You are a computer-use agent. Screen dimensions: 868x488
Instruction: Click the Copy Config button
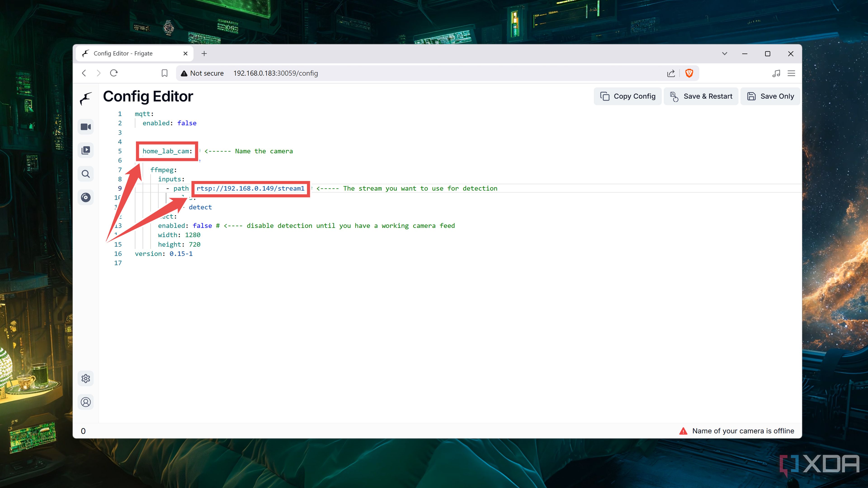coord(627,96)
